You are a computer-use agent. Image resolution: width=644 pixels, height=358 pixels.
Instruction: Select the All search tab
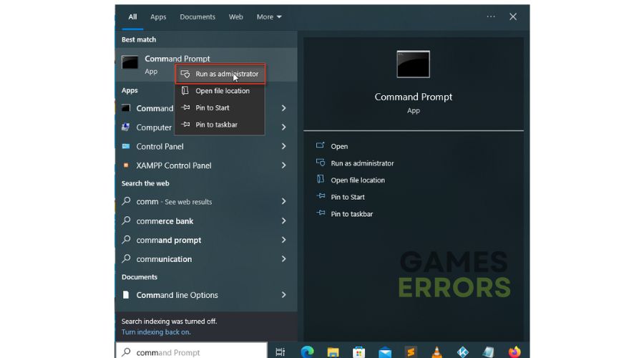[x=132, y=17]
